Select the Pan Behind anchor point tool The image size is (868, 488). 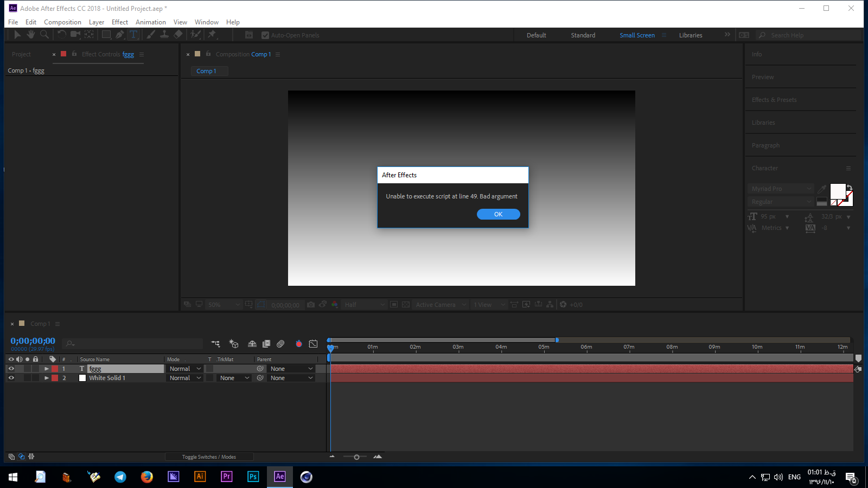click(x=89, y=35)
